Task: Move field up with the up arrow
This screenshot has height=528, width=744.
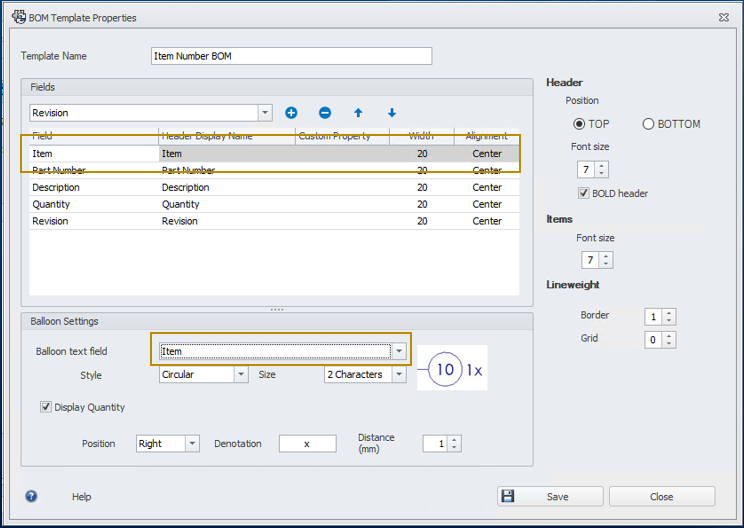Action: [x=358, y=112]
